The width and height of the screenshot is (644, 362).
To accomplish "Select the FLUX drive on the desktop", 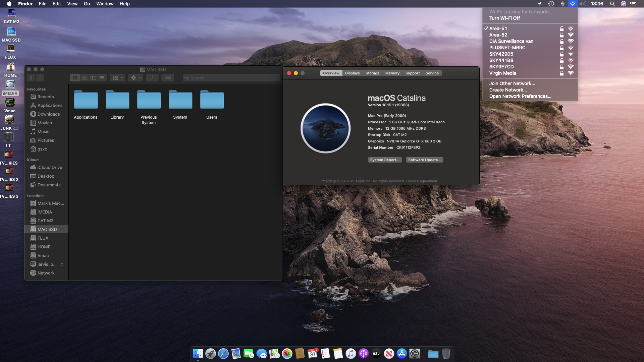I will click(x=10, y=52).
